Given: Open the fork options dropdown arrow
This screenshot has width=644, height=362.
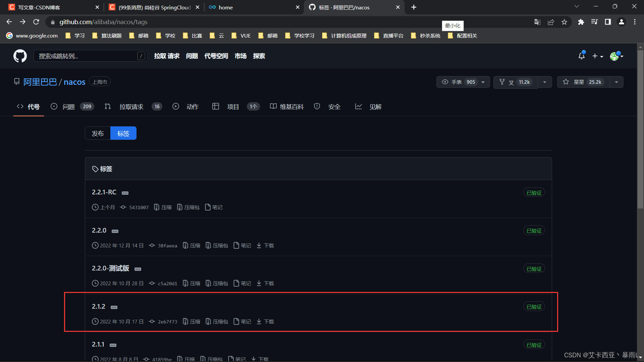Looking at the screenshot, I should [x=545, y=82].
